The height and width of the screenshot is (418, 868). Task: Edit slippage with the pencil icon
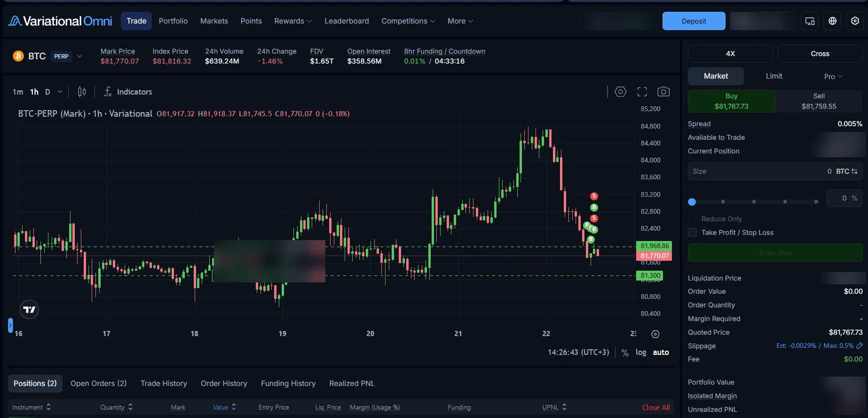[860, 346]
